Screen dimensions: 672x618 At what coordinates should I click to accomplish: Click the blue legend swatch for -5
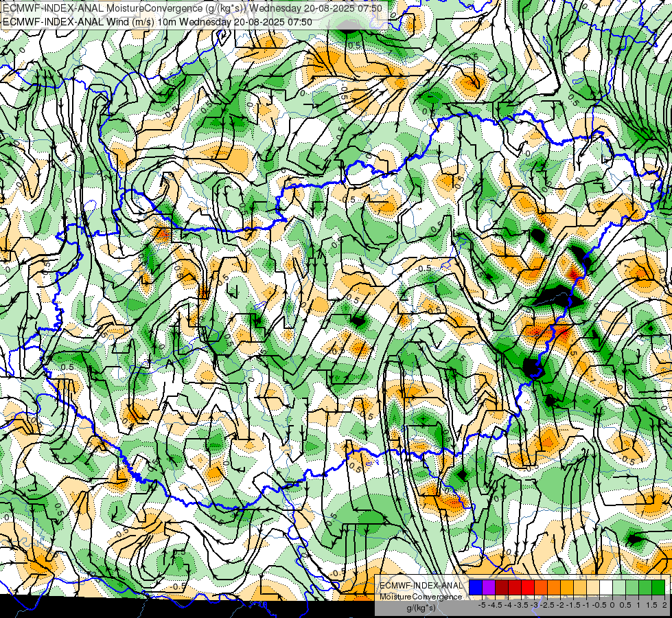pos(476,587)
